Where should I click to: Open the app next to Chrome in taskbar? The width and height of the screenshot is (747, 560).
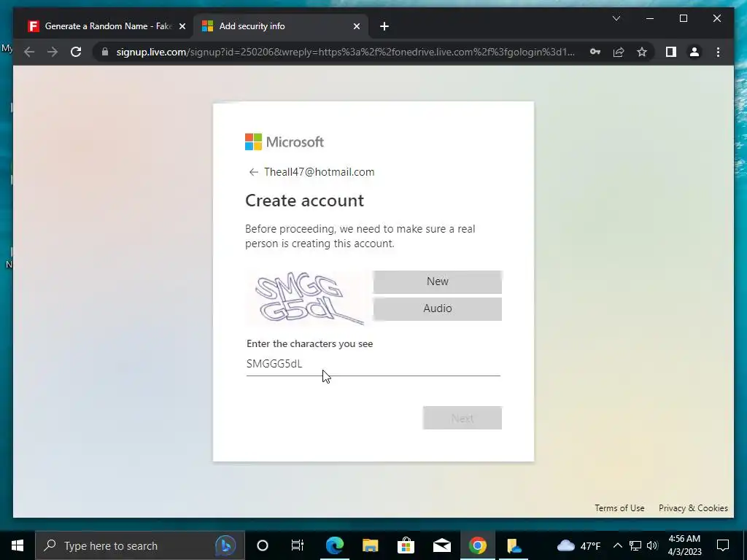pos(514,545)
